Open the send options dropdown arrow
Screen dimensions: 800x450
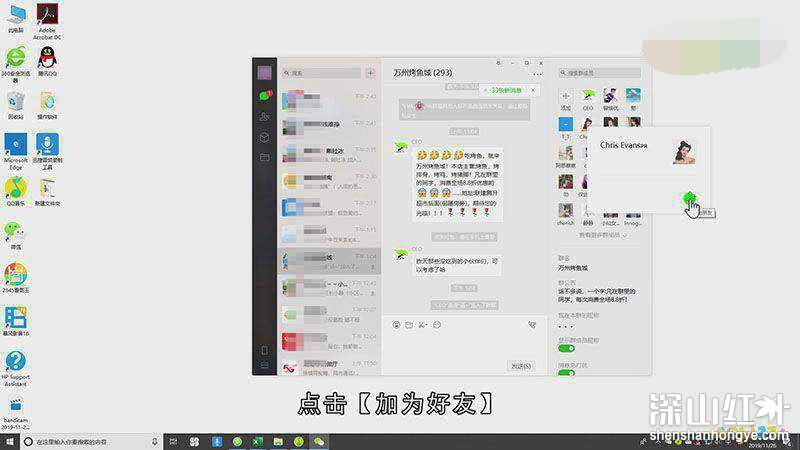pyautogui.click(x=530, y=366)
